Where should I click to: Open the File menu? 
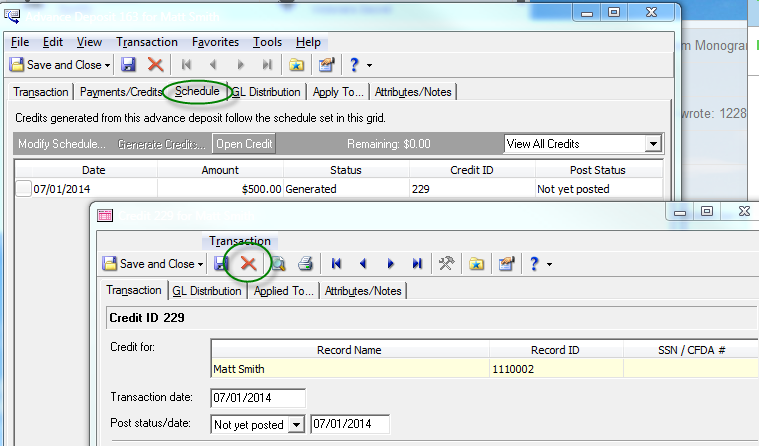20,42
